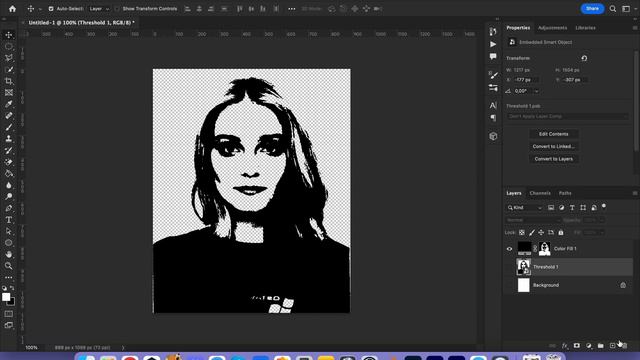Toggle lock transparent pixels

pos(522,233)
